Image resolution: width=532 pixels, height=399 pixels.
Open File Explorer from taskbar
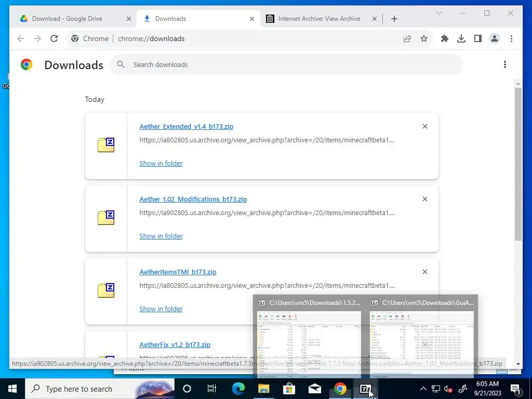263,389
